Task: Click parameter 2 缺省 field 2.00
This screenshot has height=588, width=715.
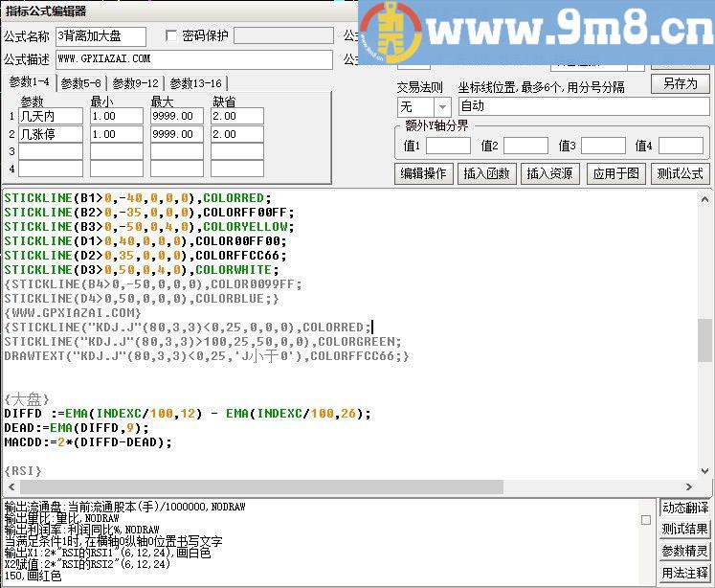Action: click(237, 134)
